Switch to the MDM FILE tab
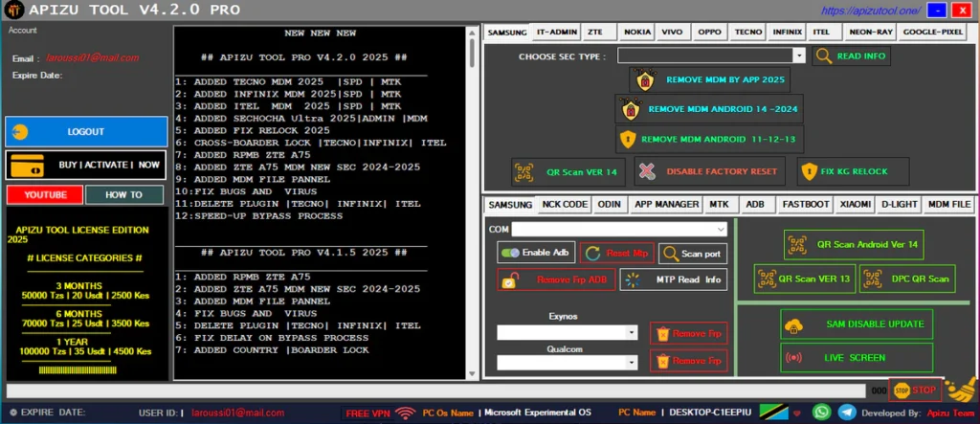This screenshot has width=980, height=424. pyautogui.click(x=948, y=205)
